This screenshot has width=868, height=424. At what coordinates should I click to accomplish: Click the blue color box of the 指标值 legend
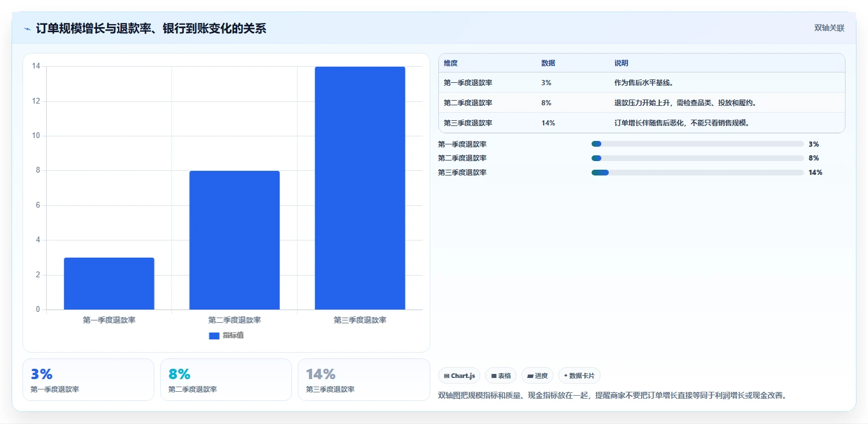coord(214,335)
